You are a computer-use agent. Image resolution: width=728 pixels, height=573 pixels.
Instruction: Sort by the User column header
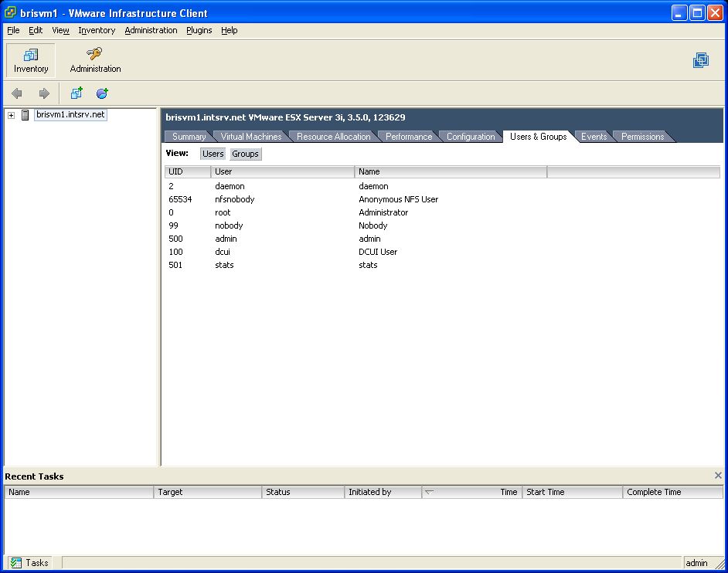click(x=283, y=171)
